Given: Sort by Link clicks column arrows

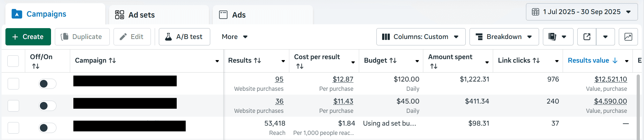Looking at the screenshot, I should (x=536, y=60).
